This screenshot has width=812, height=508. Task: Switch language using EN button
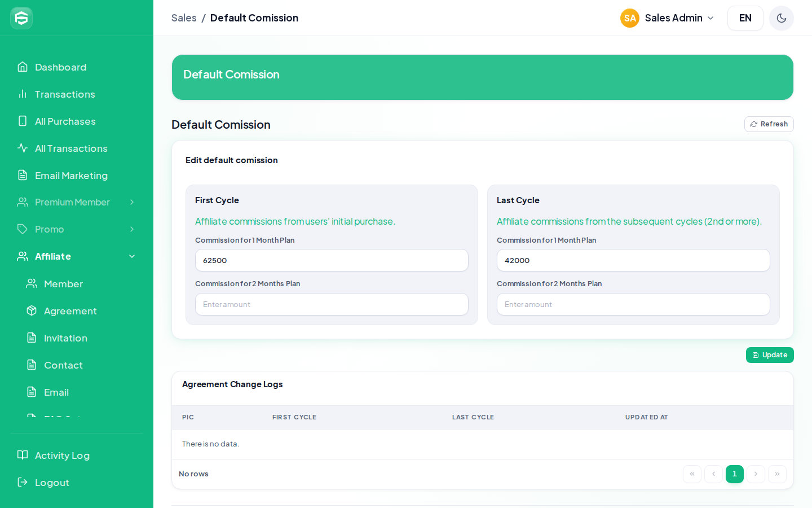(745, 18)
